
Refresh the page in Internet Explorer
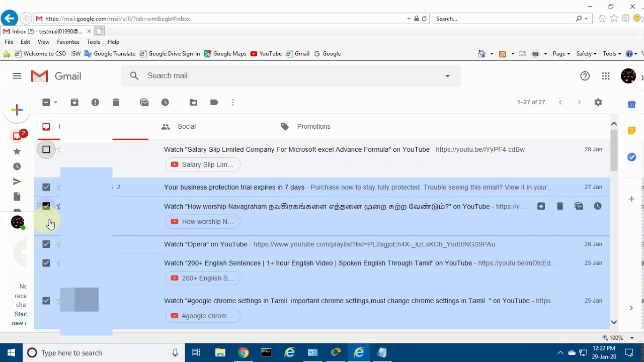[424, 19]
